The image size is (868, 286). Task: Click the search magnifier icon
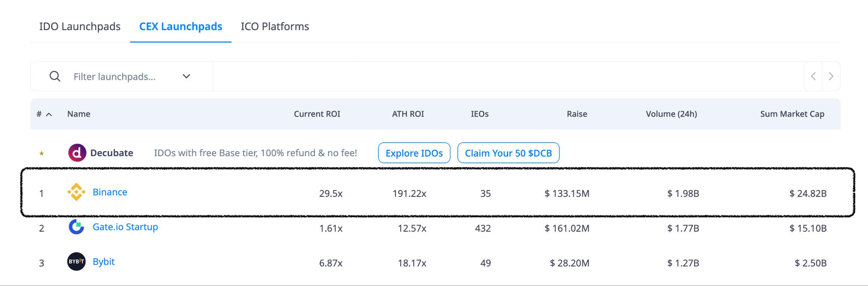pyautogui.click(x=55, y=76)
